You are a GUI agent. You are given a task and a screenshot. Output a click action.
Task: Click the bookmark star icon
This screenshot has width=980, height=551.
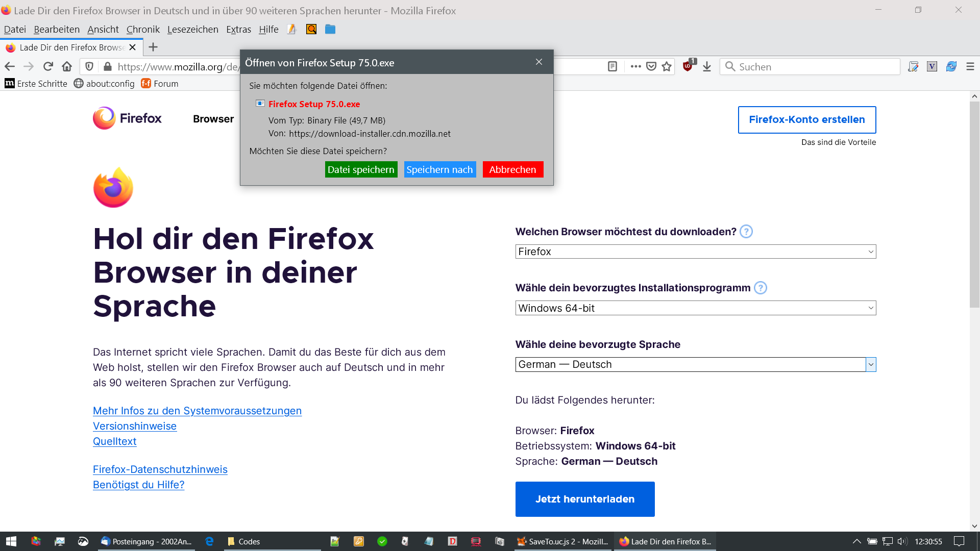pos(667,66)
